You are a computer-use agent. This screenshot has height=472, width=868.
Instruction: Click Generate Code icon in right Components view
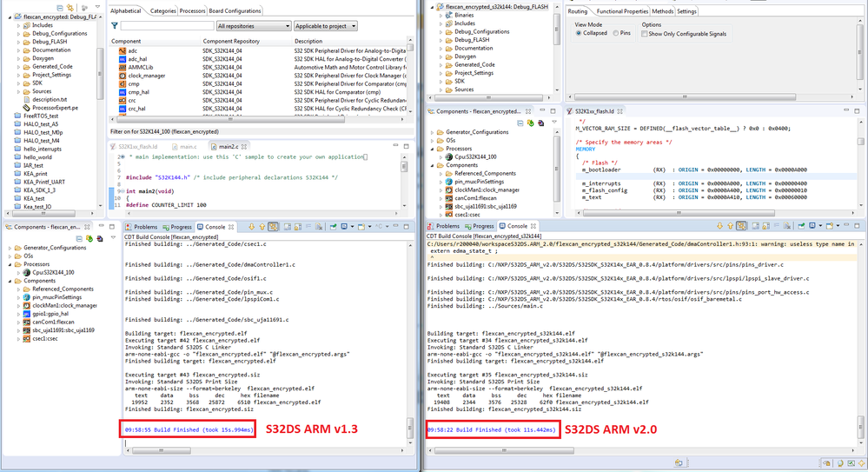pyautogui.click(x=530, y=123)
